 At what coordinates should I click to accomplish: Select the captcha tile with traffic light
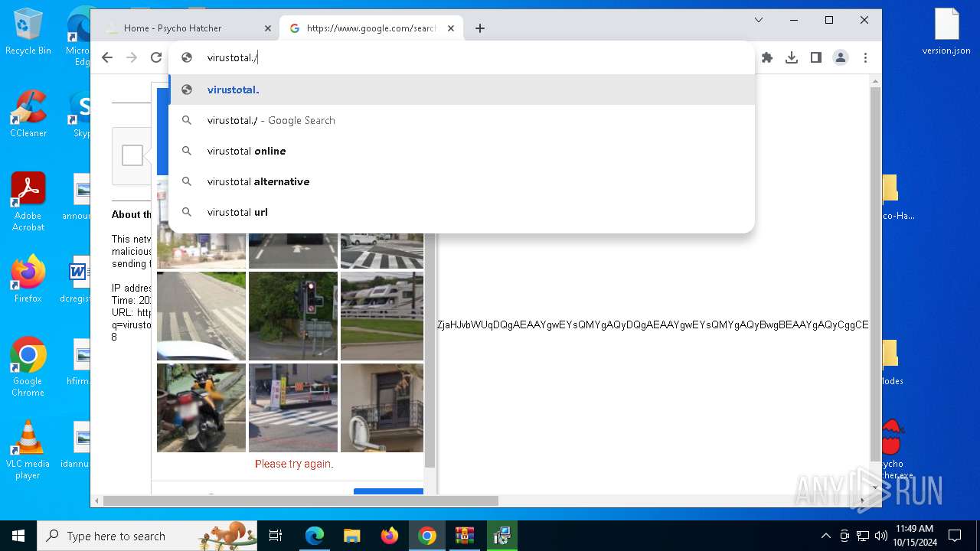[x=293, y=315]
